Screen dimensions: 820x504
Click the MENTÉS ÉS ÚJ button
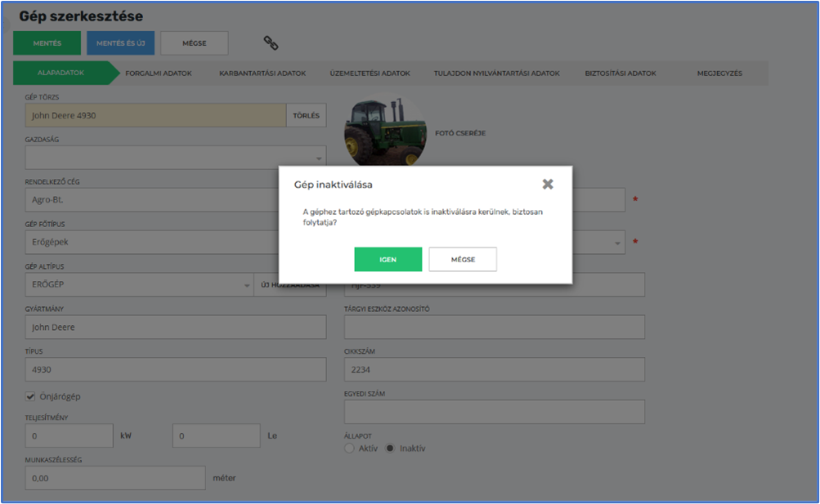(120, 42)
